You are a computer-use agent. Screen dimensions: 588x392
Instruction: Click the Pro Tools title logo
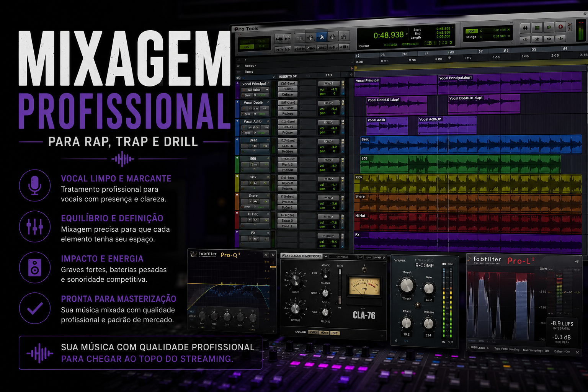247,29
